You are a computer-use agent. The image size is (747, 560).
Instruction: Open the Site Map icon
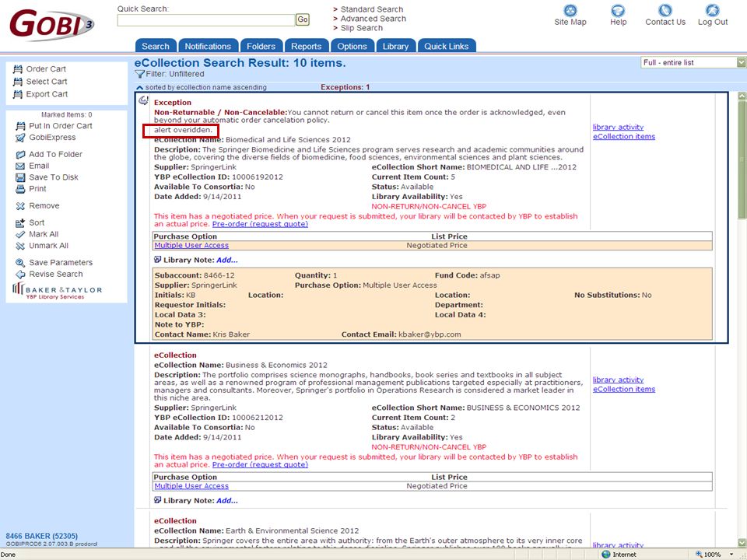point(570,10)
